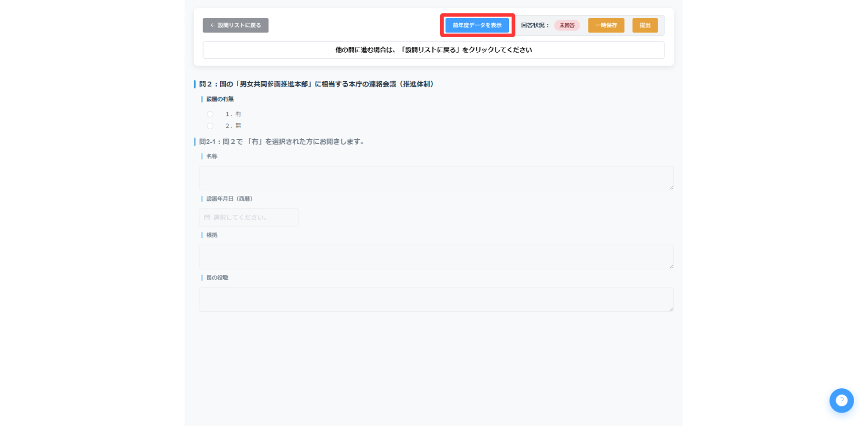Click the 設問リストに戻る instruction banner
Viewport: 868px width, 426px height.
(433, 50)
